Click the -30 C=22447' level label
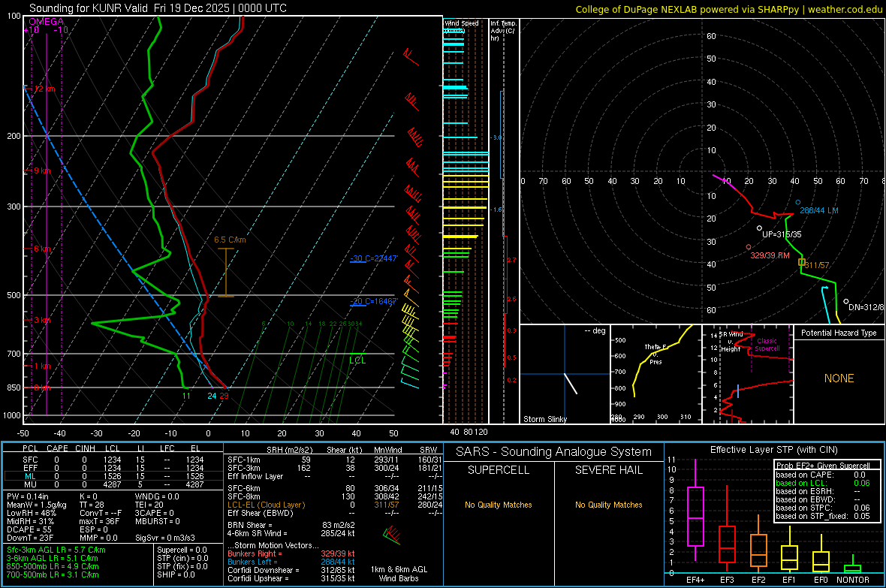Screen dimensions: 886x588 (x=374, y=258)
